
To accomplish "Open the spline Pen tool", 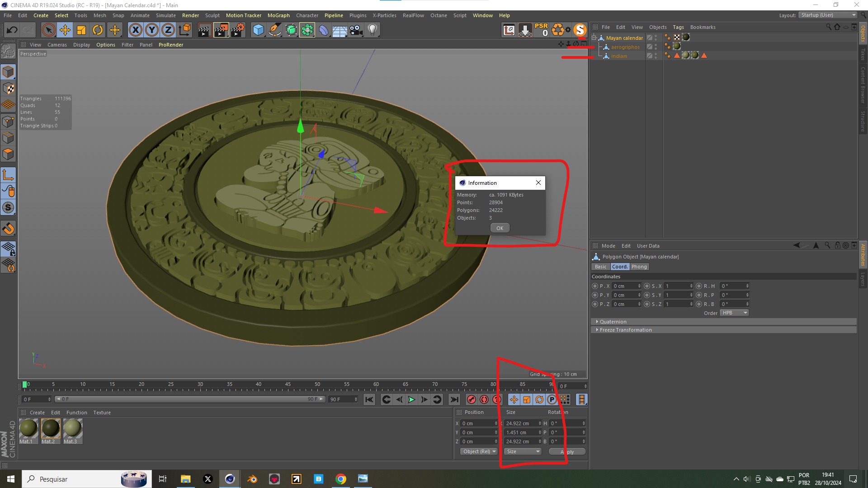I will 274,30.
